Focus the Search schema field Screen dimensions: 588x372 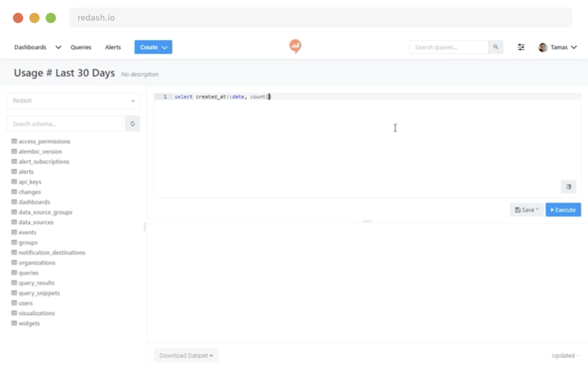pyautogui.click(x=65, y=124)
